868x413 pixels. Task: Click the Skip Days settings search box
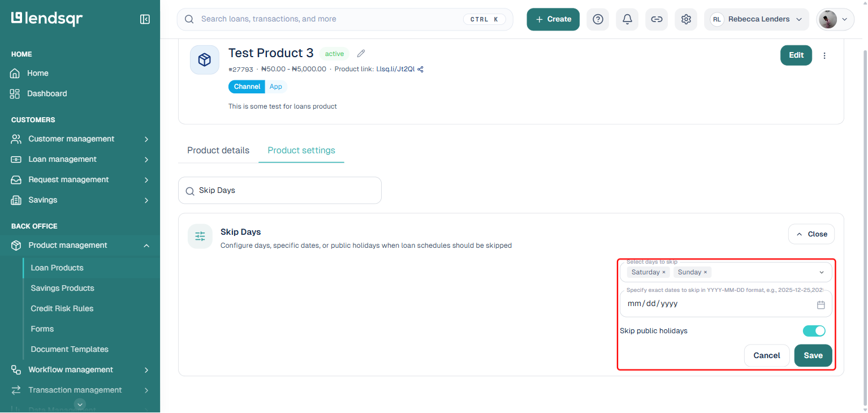tap(280, 191)
